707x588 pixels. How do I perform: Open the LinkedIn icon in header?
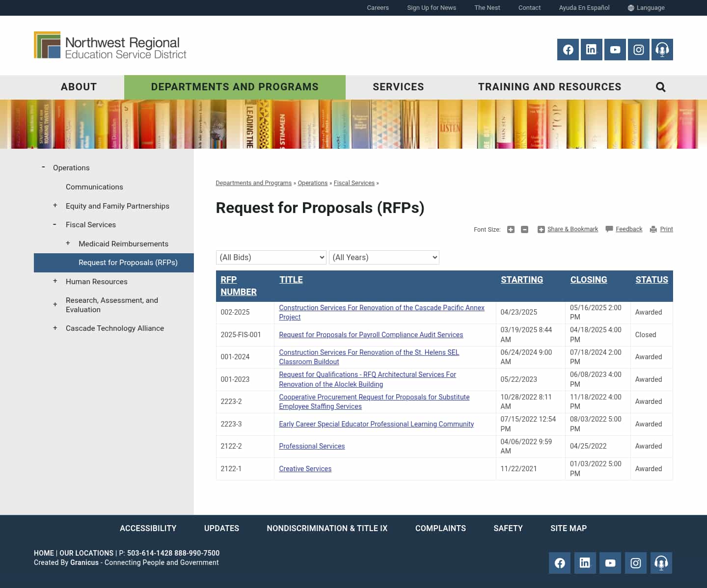[x=592, y=50]
